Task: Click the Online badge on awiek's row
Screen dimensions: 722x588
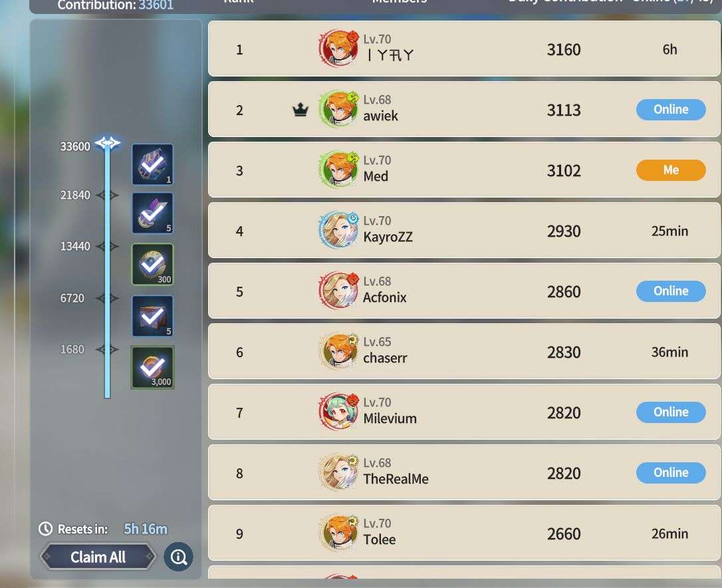Action: [x=671, y=110]
